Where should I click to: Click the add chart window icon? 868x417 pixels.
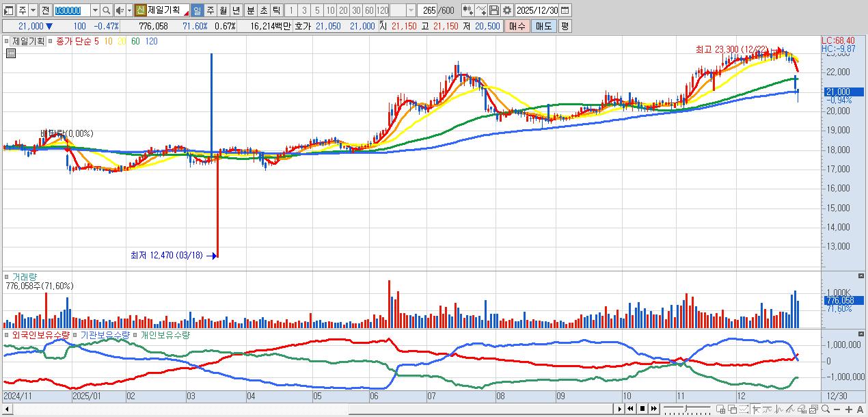(720, 409)
